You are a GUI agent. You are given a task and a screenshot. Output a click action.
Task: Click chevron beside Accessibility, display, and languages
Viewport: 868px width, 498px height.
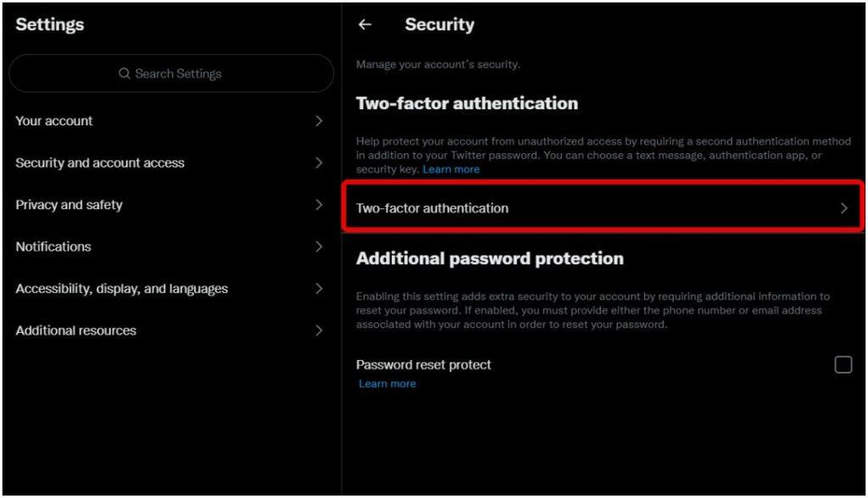tap(319, 288)
